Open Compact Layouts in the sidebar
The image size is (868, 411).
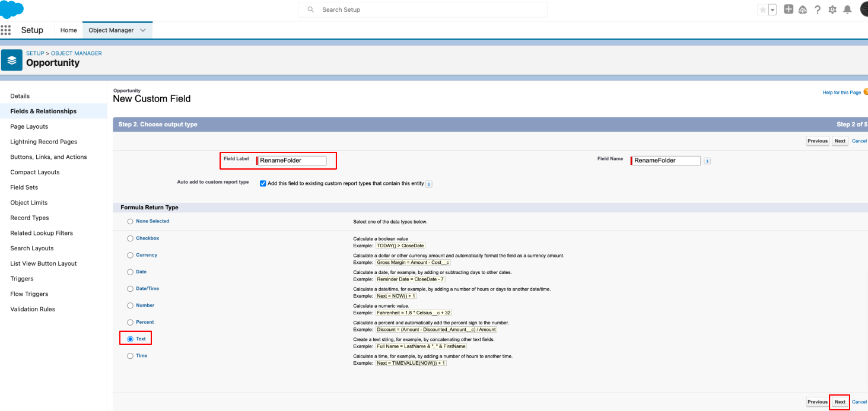pos(35,172)
